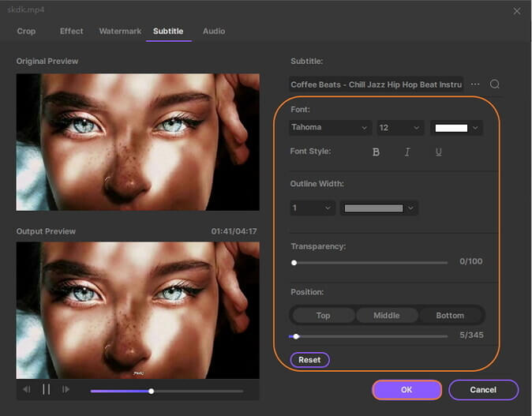This screenshot has height=416, width=532.
Task: Click the 0/100 transparency value
Action: click(471, 261)
